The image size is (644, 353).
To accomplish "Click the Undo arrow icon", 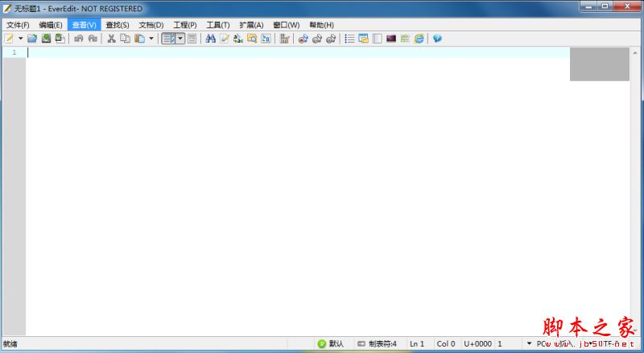I will pyautogui.click(x=78, y=39).
